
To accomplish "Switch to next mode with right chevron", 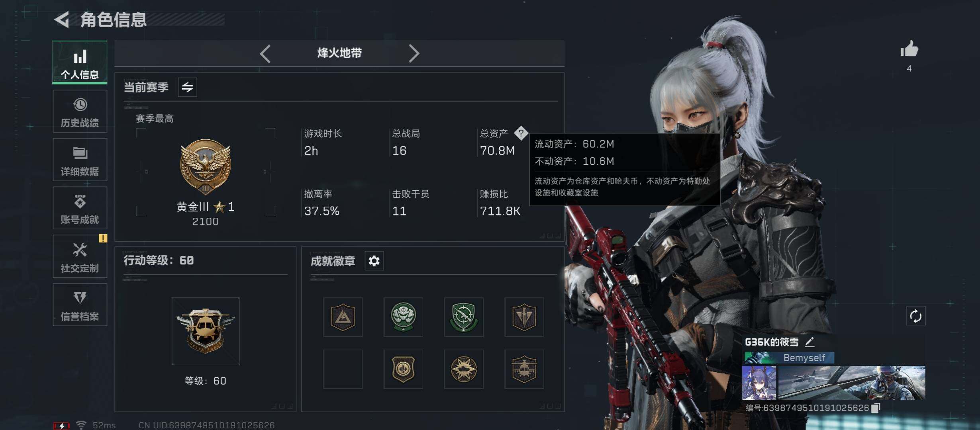I will pyautogui.click(x=414, y=53).
